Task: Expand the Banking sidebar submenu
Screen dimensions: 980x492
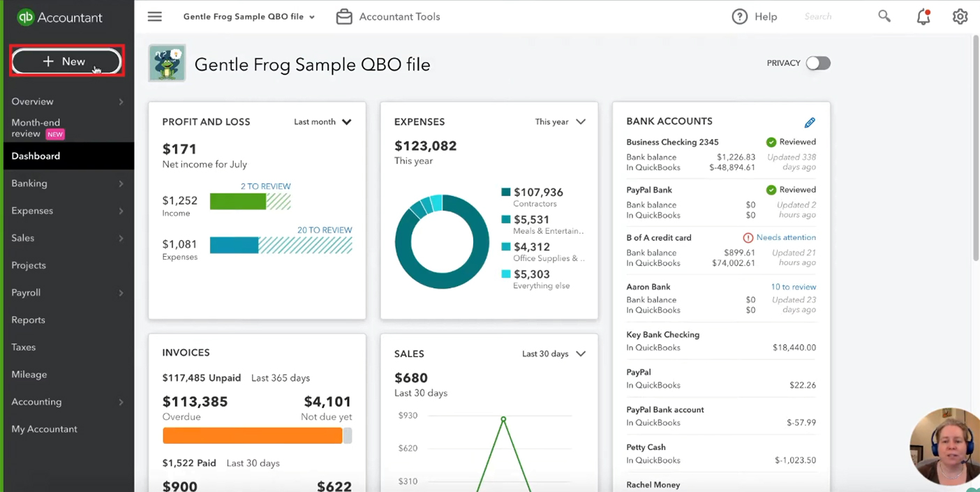Action: tap(67, 184)
